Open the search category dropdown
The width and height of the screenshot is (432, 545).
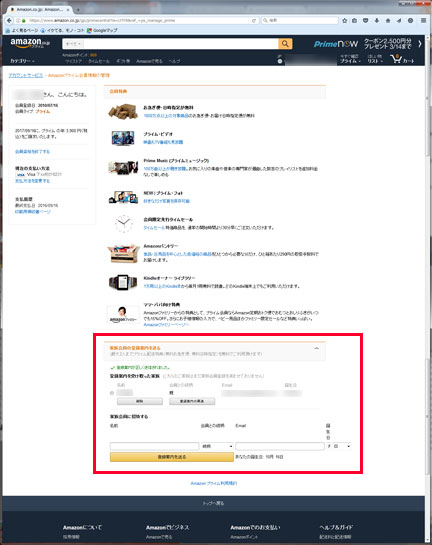[x=73, y=44]
